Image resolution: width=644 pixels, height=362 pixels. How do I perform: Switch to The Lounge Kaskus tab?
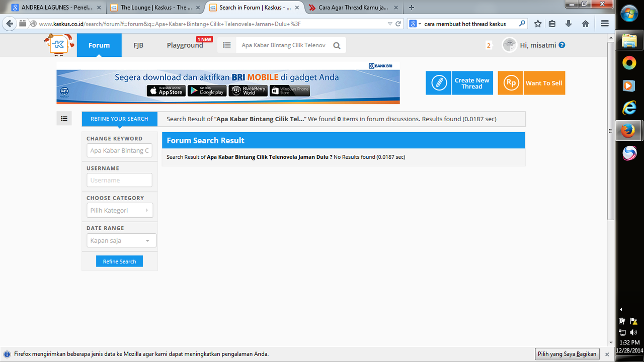pyautogui.click(x=155, y=8)
